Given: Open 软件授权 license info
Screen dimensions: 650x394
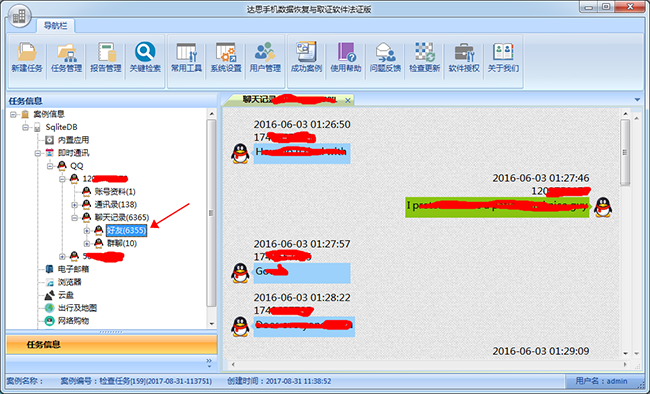Looking at the screenshot, I should tap(464, 57).
